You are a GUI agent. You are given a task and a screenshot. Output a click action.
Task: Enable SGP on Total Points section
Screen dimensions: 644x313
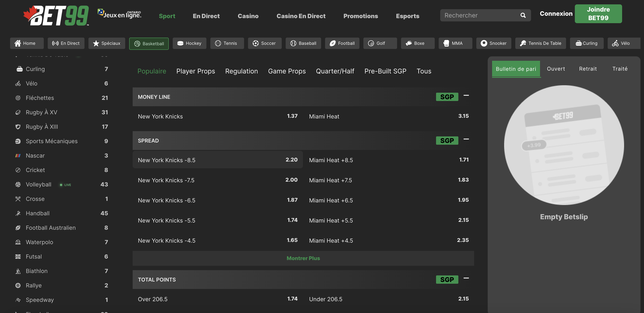click(x=447, y=280)
